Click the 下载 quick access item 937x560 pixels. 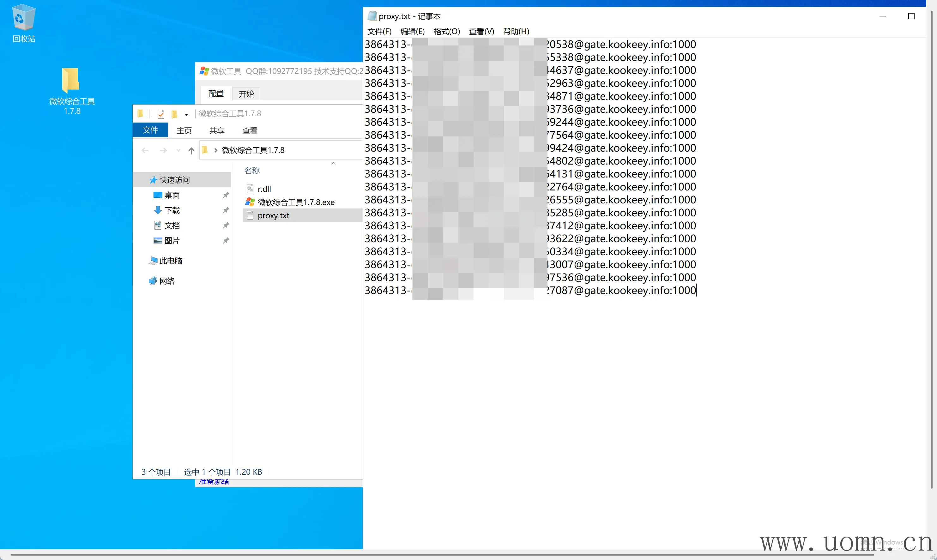coord(172,210)
